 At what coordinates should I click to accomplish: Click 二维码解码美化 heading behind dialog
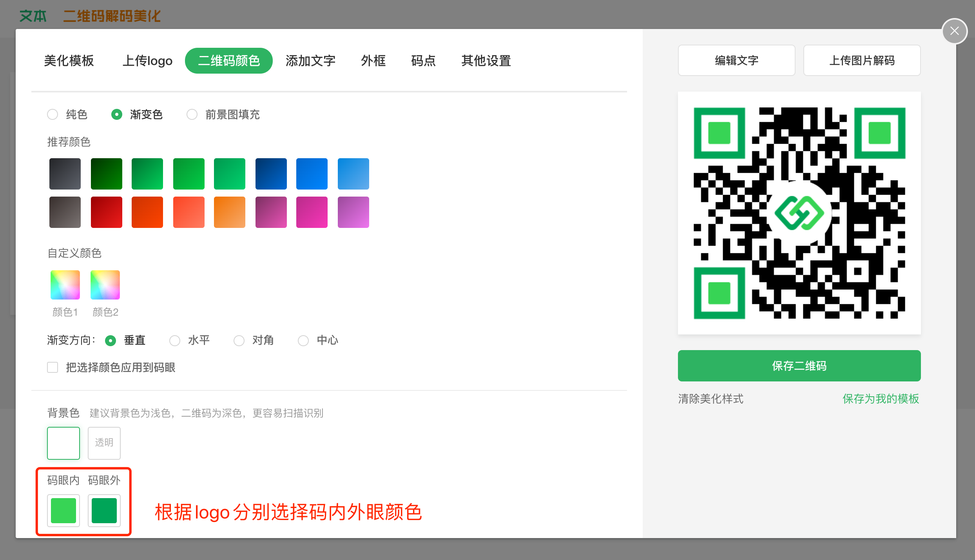click(112, 16)
